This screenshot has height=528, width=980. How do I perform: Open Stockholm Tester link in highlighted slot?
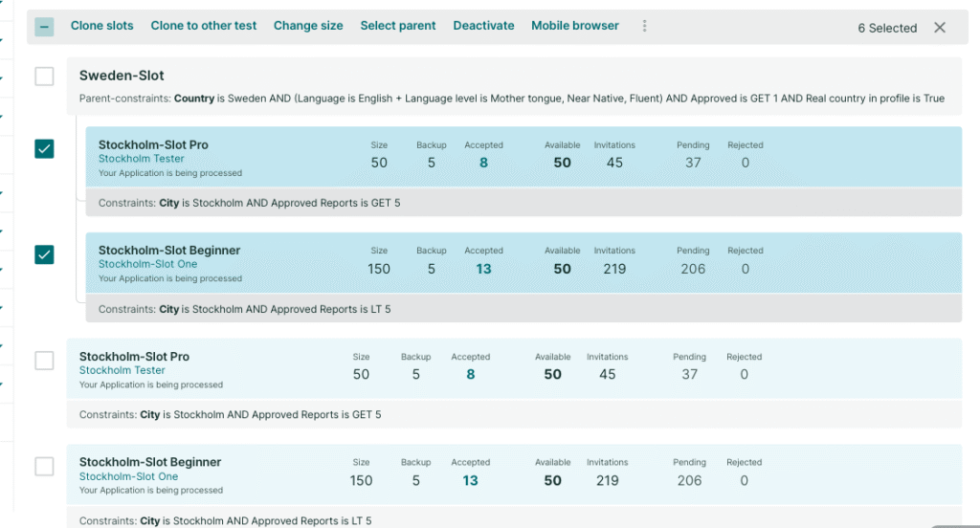point(142,159)
